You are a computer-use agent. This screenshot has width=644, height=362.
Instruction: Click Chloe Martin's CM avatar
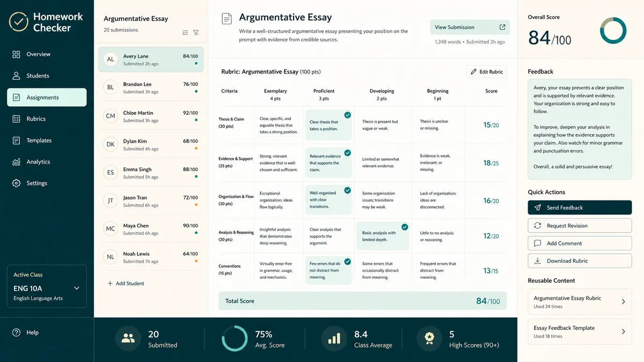pos(111,116)
